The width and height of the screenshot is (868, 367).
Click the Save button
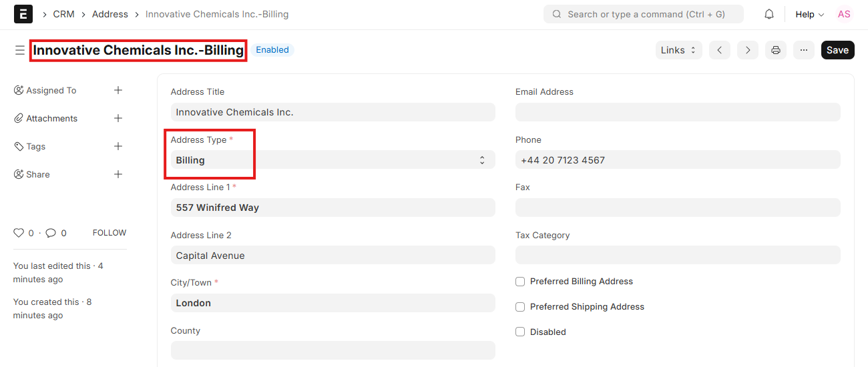[837, 50]
